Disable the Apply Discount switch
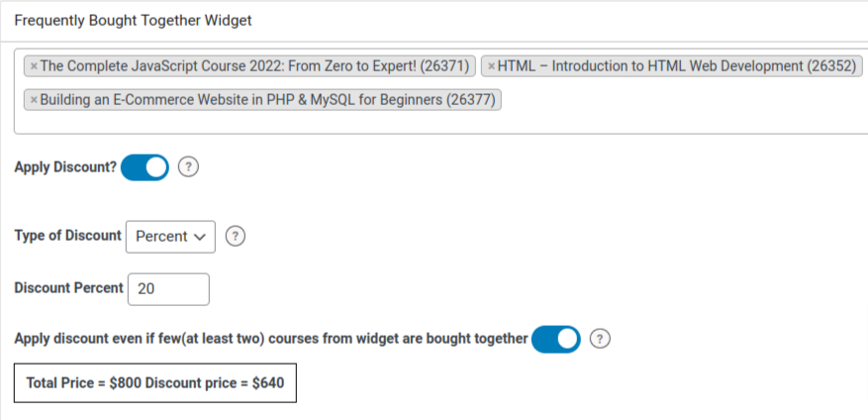 pyautogui.click(x=145, y=167)
